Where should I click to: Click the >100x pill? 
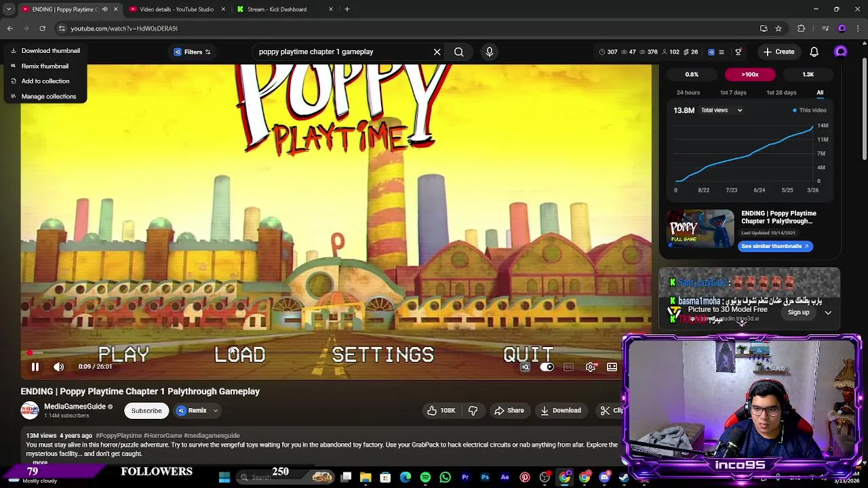coord(749,75)
